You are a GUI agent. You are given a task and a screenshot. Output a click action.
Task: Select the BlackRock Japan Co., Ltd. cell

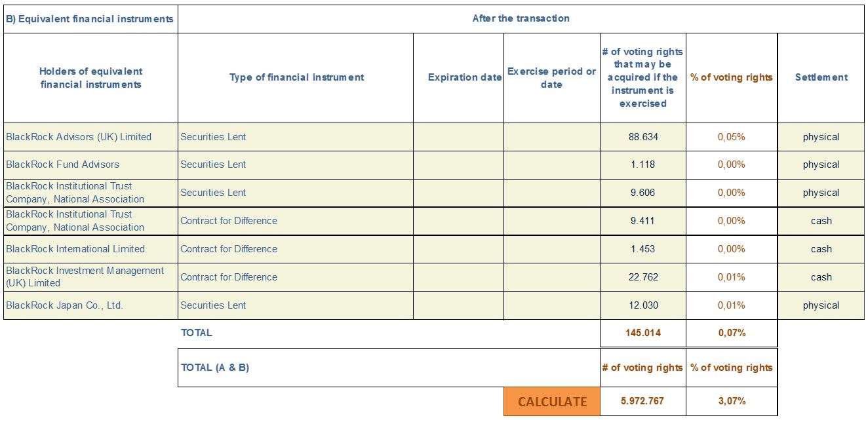tap(90, 305)
